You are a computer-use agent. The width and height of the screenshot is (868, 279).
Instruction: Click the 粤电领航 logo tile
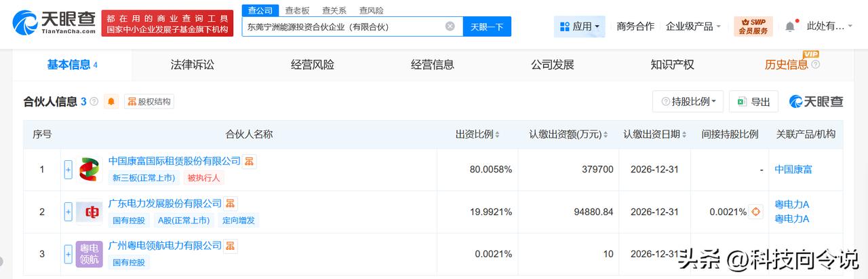(89, 254)
